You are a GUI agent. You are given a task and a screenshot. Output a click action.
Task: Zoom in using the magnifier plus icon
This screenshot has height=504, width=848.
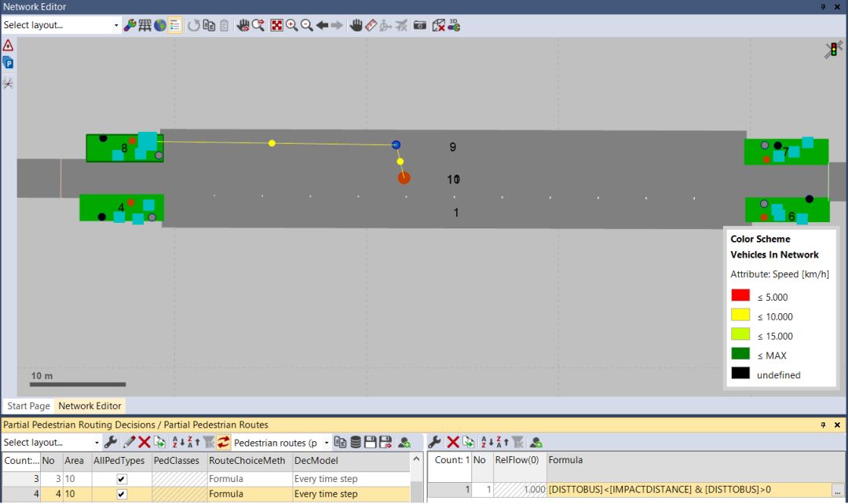pos(291,25)
